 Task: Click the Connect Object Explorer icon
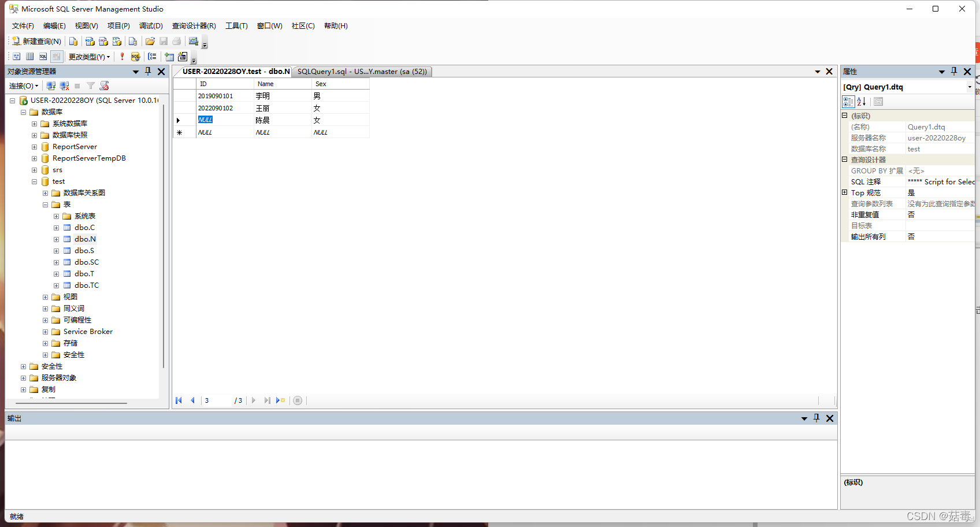51,86
